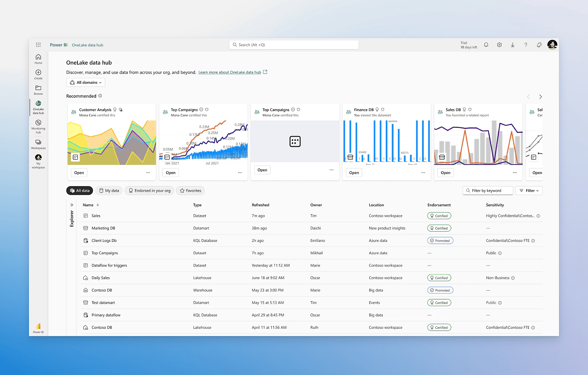Toggle the Name column sort arrow
The width and height of the screenshot is (588, 375).
coord(97,205)
